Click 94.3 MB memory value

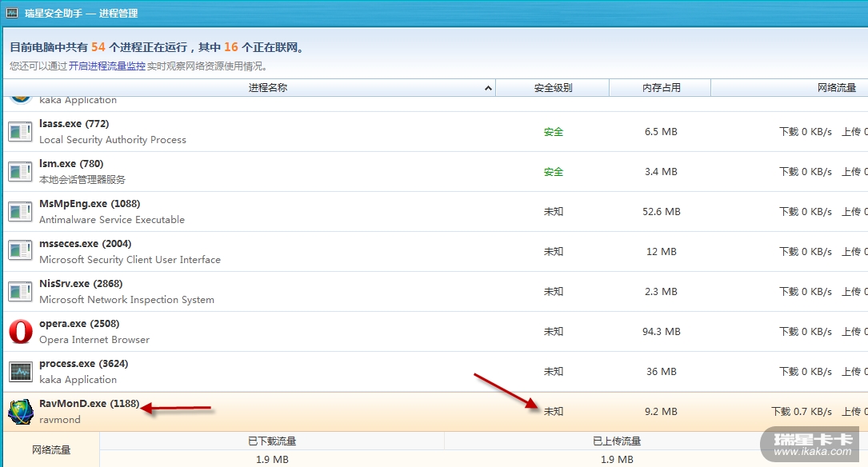[x=661, y=331]
